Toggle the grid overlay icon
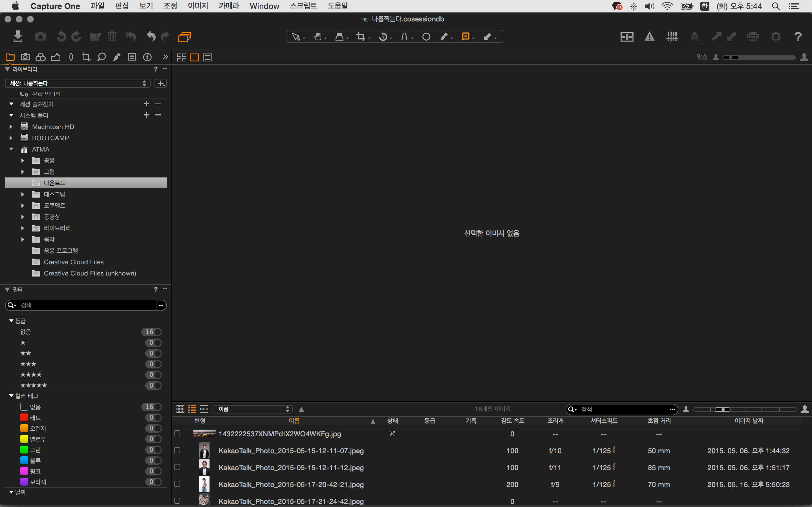 click(x=672, y=37)
